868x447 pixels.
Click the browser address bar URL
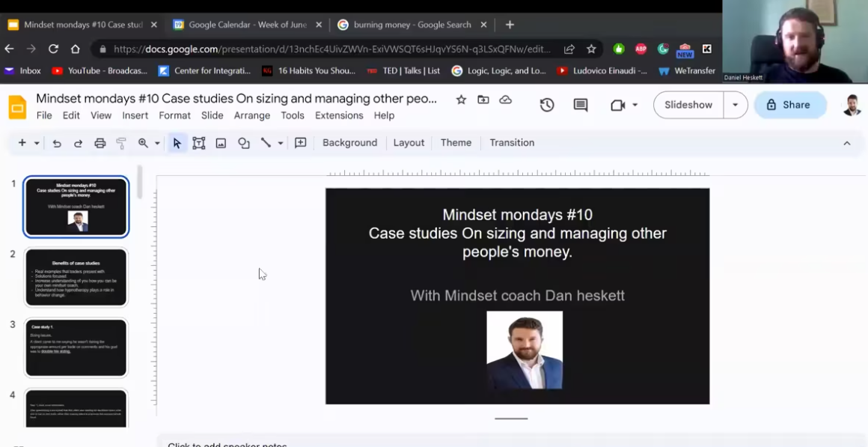332,49
